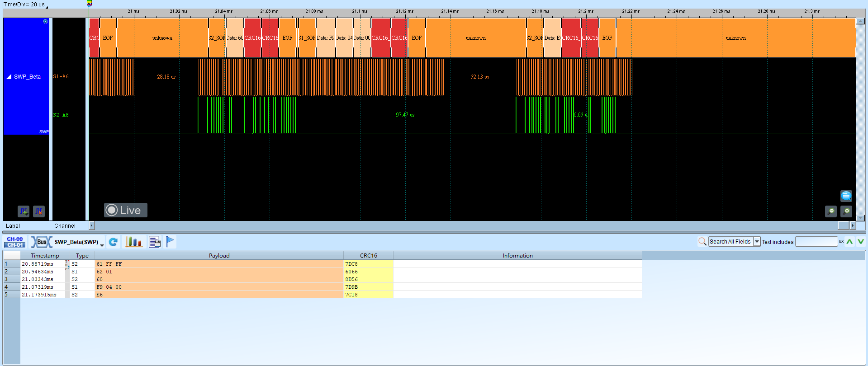The image size is (868, 366).
Task: Click the Type column header
Action: click(x=82, y=256)
